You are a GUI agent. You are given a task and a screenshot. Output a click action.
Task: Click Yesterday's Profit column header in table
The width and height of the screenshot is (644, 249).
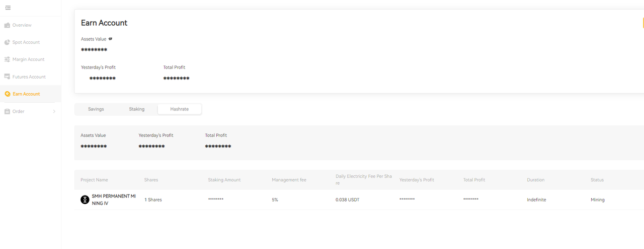click(417, 180)
